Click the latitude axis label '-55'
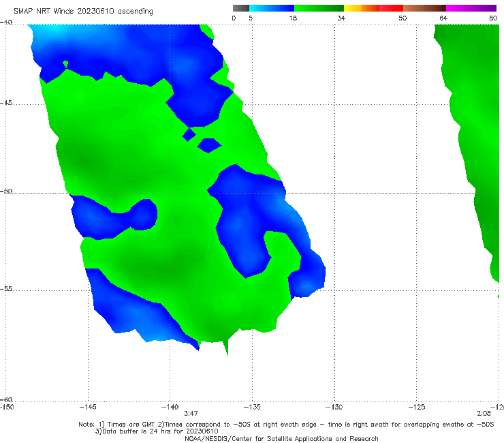This screenshot has height=443, width=504. pos(6,288)
